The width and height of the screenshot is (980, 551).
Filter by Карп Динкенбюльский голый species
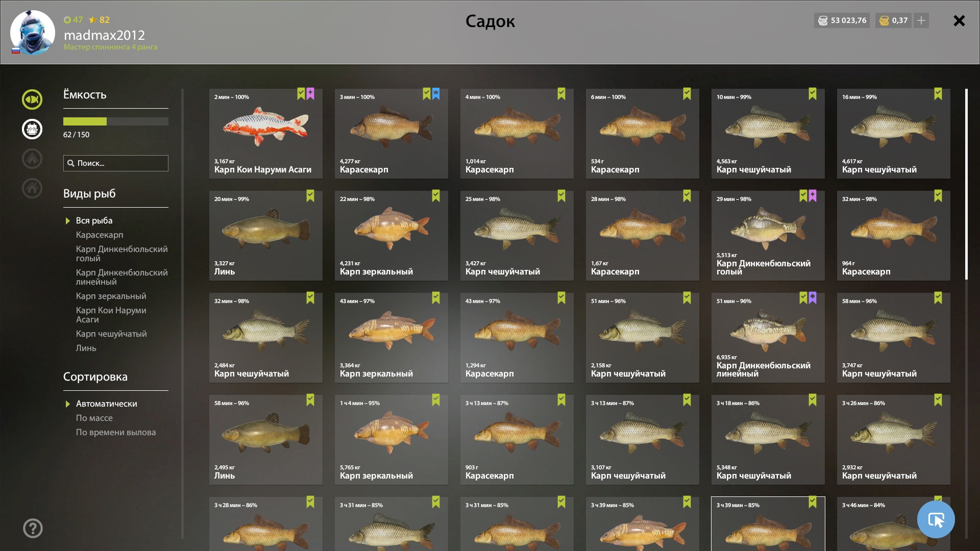(x=121, y=254)
